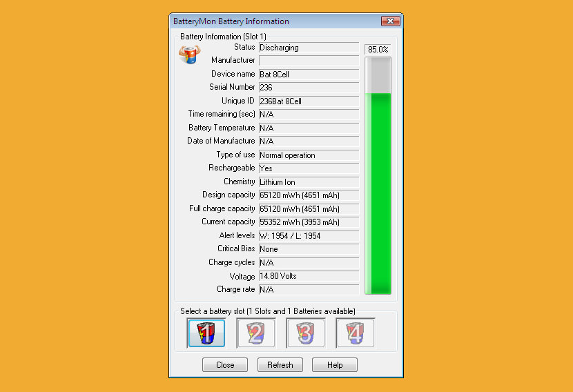Select battery slot 3 icon

(x=306, y=333)
